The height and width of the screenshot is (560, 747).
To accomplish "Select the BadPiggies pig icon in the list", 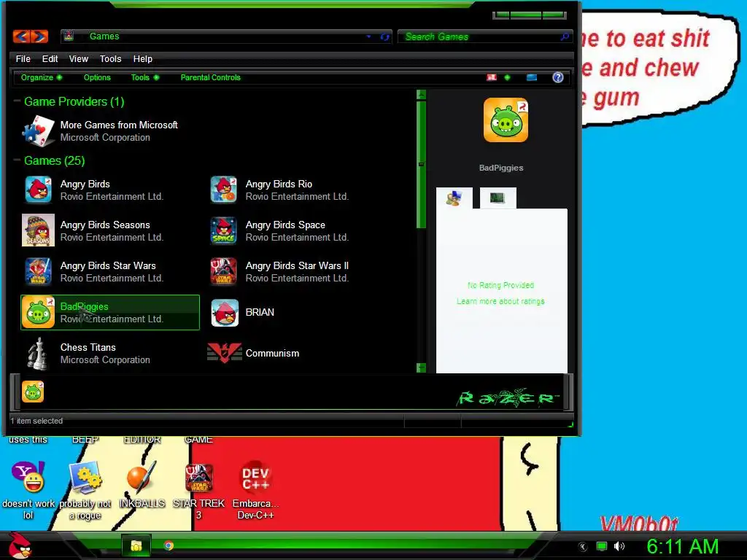I will 38,312.
